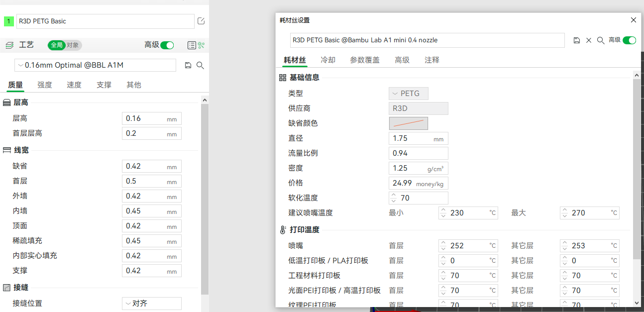This screenshot has width=644, height=312.
Task: Select the 全局 mode option
Action: (56, 45)
